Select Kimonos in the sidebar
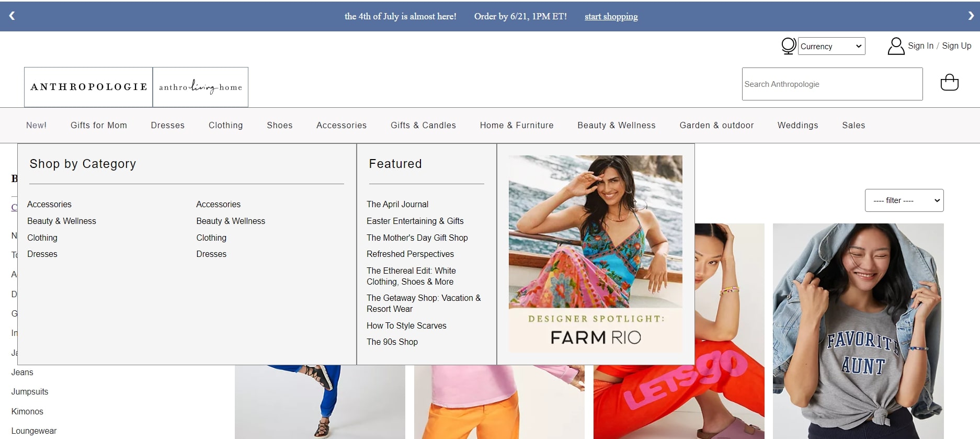The width and height of the screenshot is (980, 439). click(27, 411)
